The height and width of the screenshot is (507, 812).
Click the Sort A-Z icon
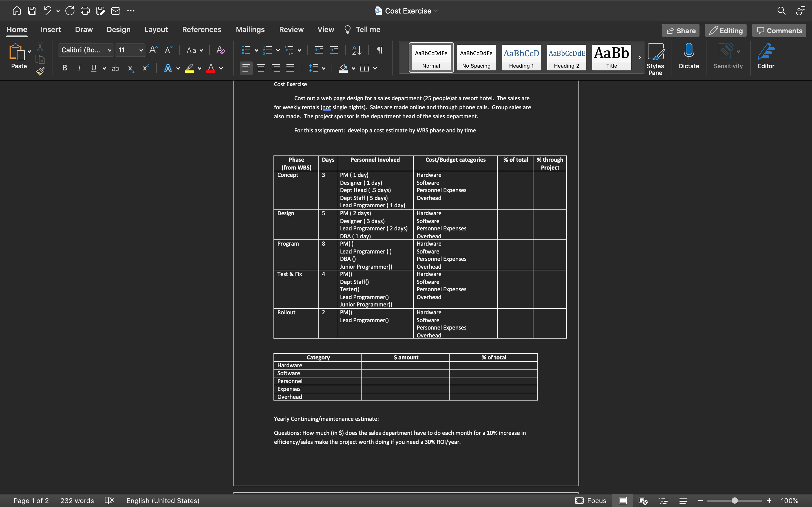(357, 50)
